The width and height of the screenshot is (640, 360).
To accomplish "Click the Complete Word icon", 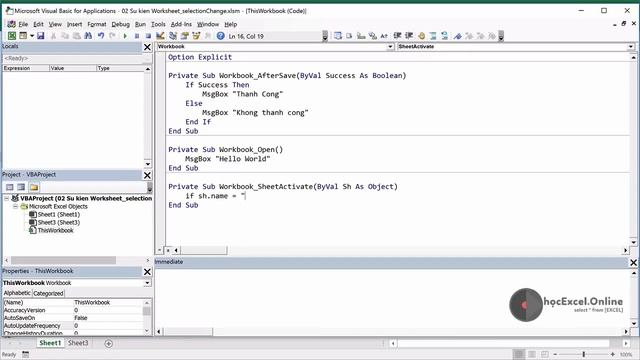I will pos(384,36).
